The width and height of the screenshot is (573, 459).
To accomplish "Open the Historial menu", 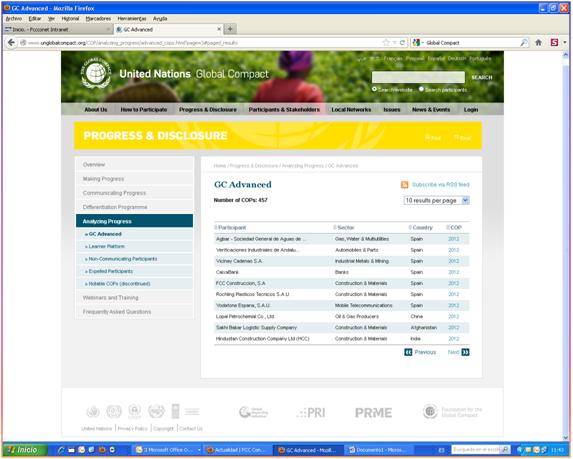I will pyautogui.click(x=70, y=19).
